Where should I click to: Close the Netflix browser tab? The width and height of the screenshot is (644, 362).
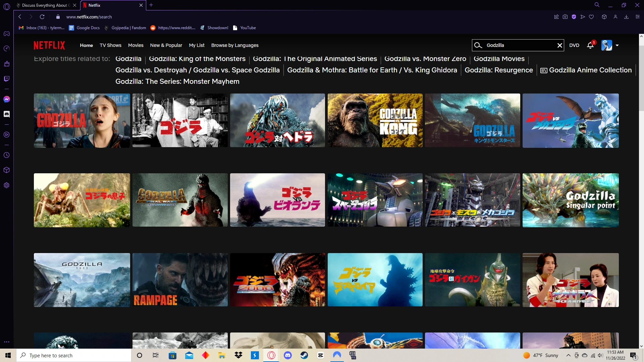click(141, 5)
